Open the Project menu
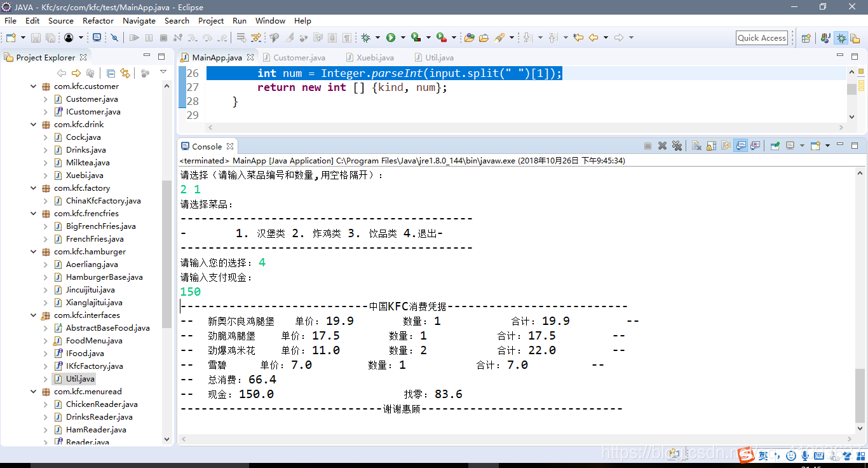 tap(211, 20)
